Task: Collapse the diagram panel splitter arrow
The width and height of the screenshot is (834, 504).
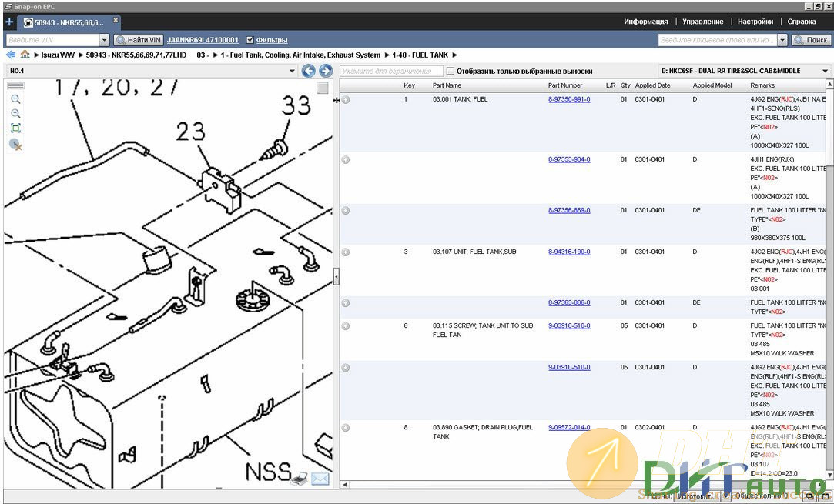Action: tap(336, 276)
